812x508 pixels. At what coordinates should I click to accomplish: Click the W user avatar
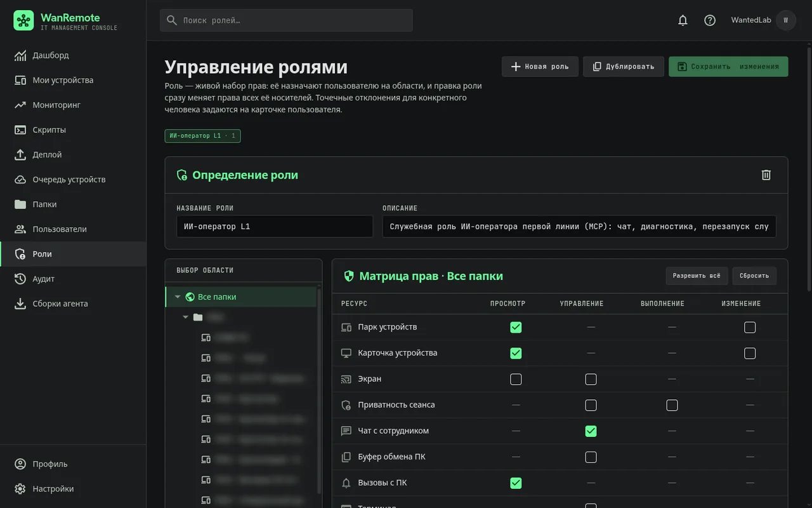coord(786,20)
